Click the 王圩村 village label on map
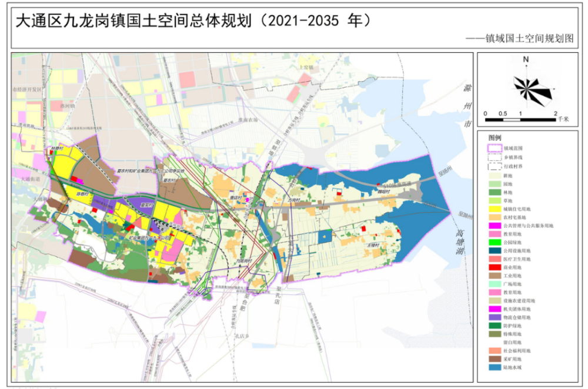This screenshot has height=389, width=588. pyautogui.click(x=373, y=244)
